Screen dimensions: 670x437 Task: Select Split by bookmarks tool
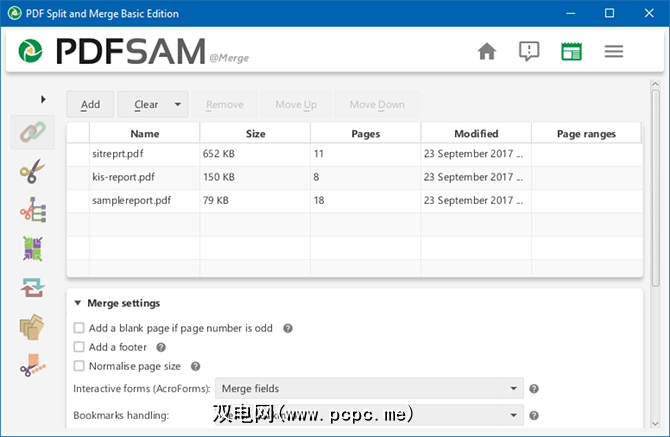pos(32,210)
